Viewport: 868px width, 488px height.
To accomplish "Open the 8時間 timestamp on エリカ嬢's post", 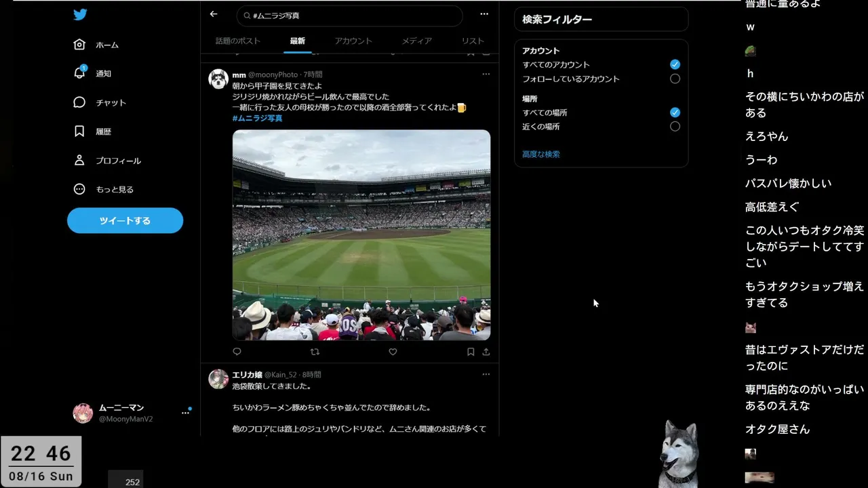I will [312, 375].
